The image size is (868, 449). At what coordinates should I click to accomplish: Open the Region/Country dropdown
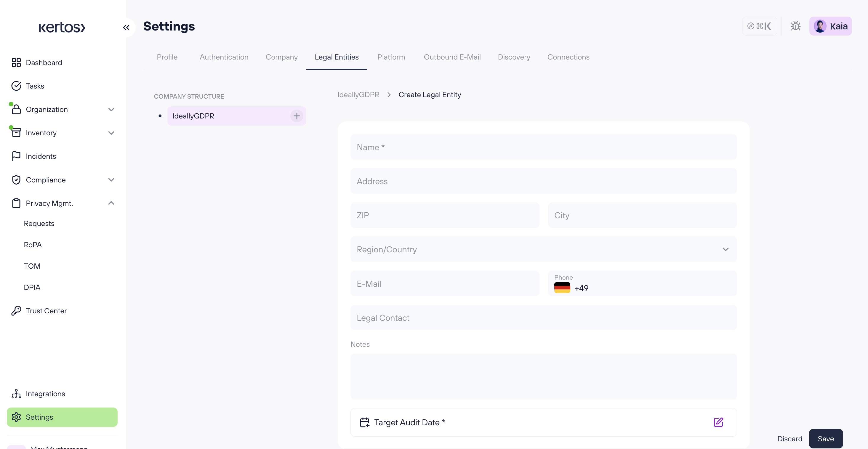pos(544,249)
